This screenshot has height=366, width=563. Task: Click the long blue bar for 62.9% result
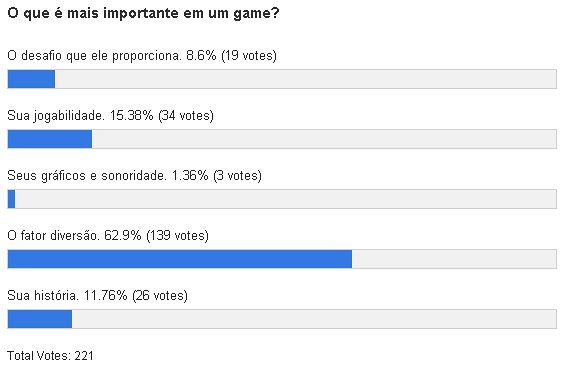(180, 259)
